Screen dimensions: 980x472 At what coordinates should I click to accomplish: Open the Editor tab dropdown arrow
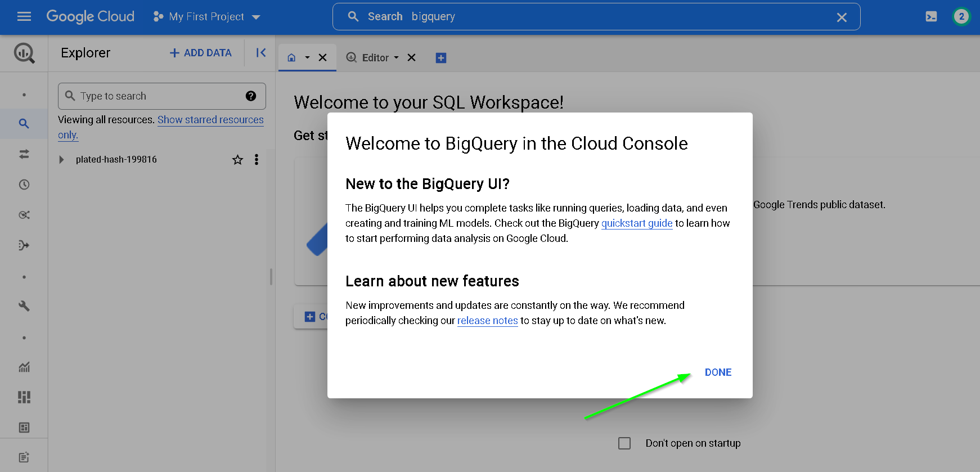tap(396, 57)
